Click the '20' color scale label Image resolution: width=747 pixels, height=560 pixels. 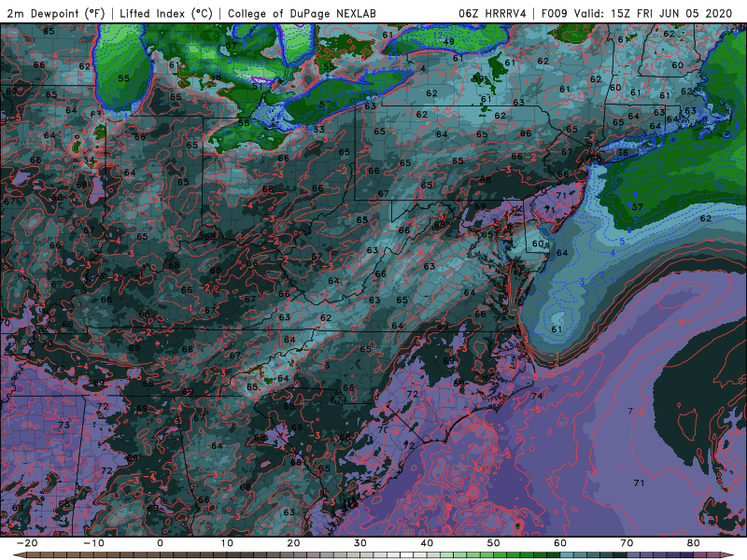coord(293,543)
